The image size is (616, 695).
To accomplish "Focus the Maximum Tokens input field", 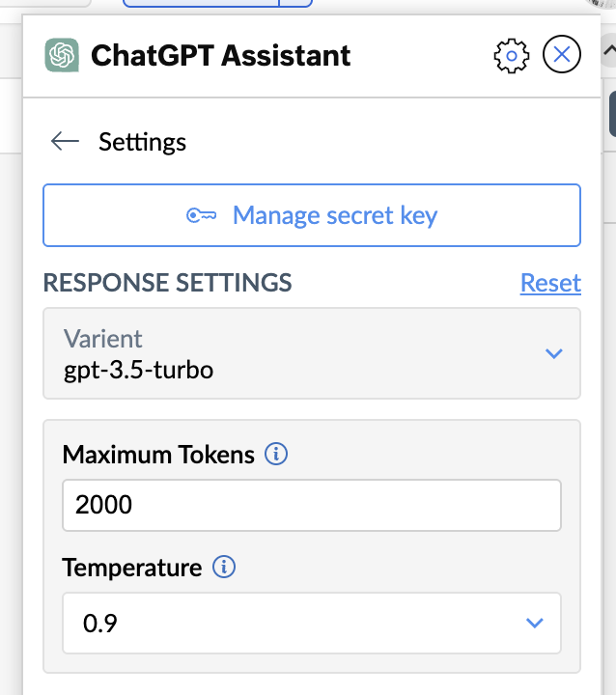I will pyautogui.click(x=311, y=505).
